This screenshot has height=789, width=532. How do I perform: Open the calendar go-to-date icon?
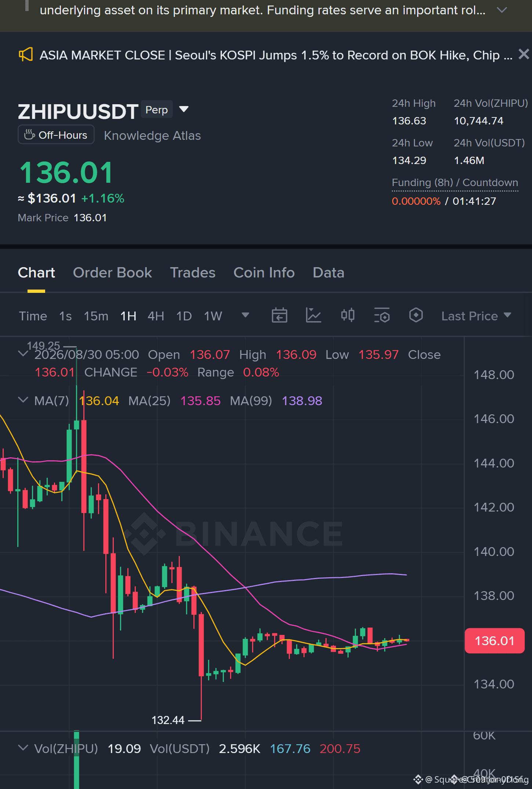point(280,315)
